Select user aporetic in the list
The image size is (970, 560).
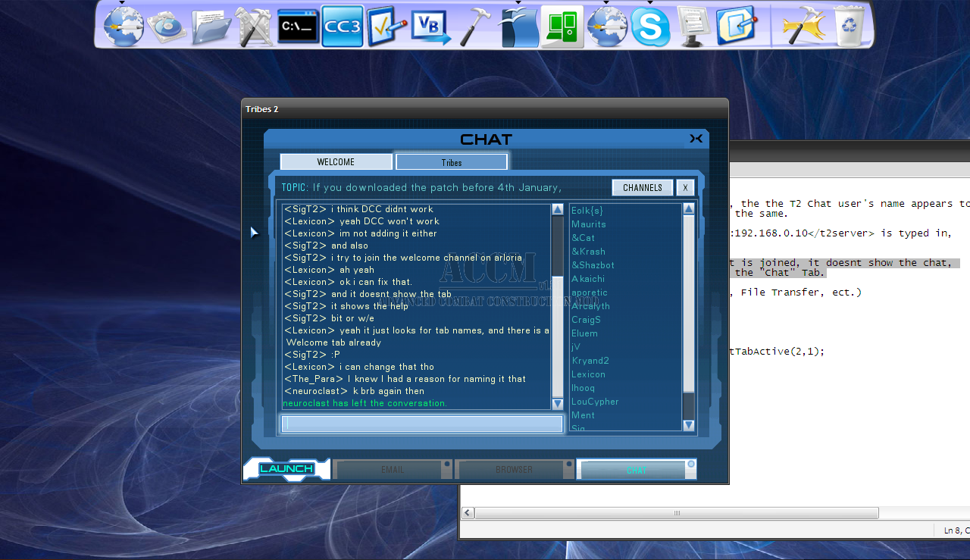[x=590, y=293]
